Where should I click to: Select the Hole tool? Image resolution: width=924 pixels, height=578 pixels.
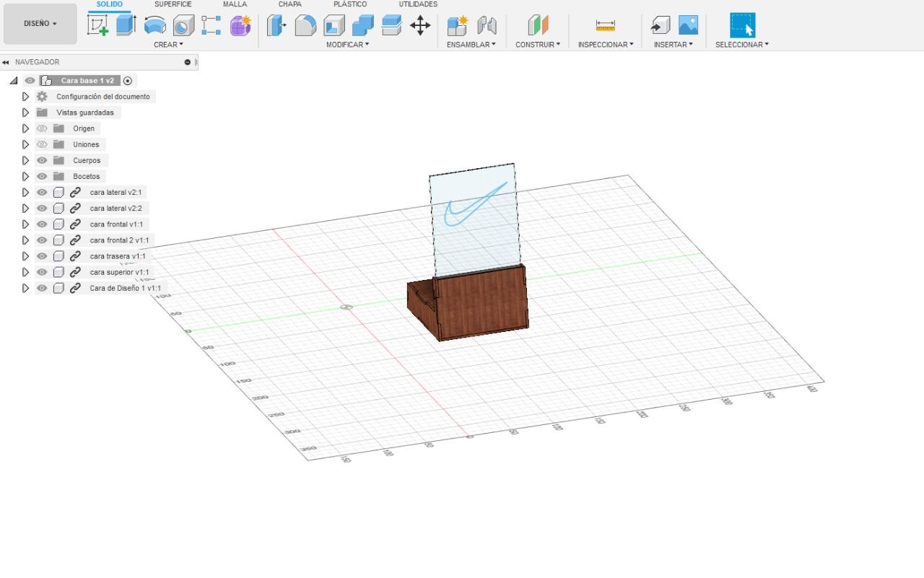click(x=183, y=26)
